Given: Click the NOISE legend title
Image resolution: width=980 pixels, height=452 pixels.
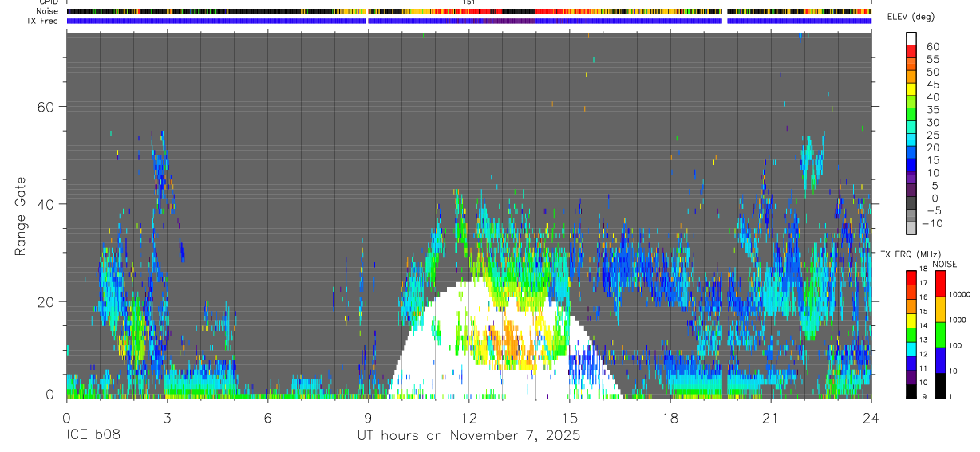Looking at the screenshot, I should (x=945, y=264).
